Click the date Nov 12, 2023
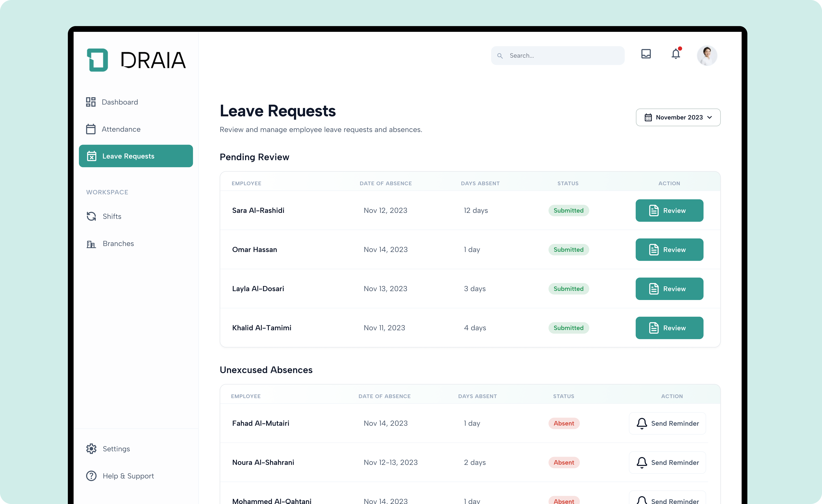Image resolution: width=822 pixels, height=504 pixels. click(385, 211)
